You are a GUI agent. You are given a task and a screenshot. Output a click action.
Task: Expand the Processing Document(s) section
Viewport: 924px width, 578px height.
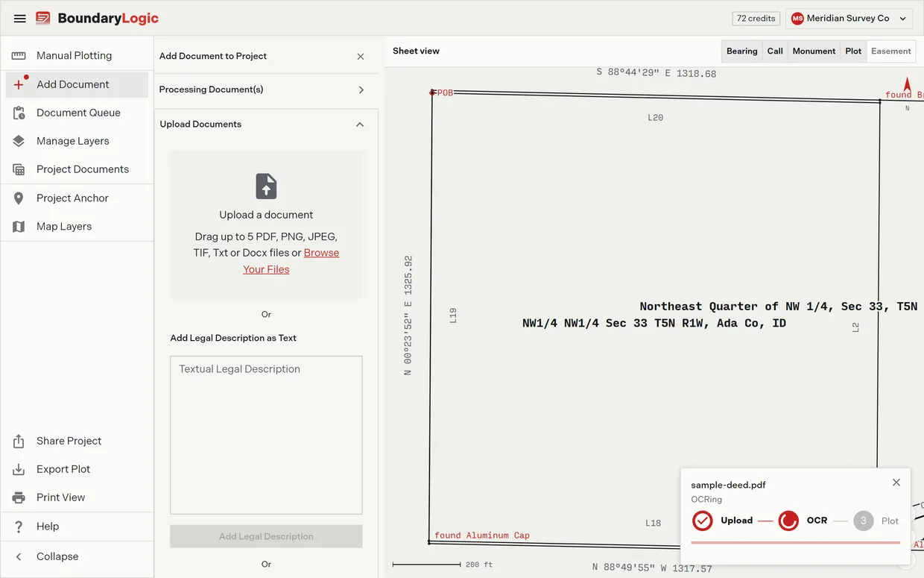point(266,89)
